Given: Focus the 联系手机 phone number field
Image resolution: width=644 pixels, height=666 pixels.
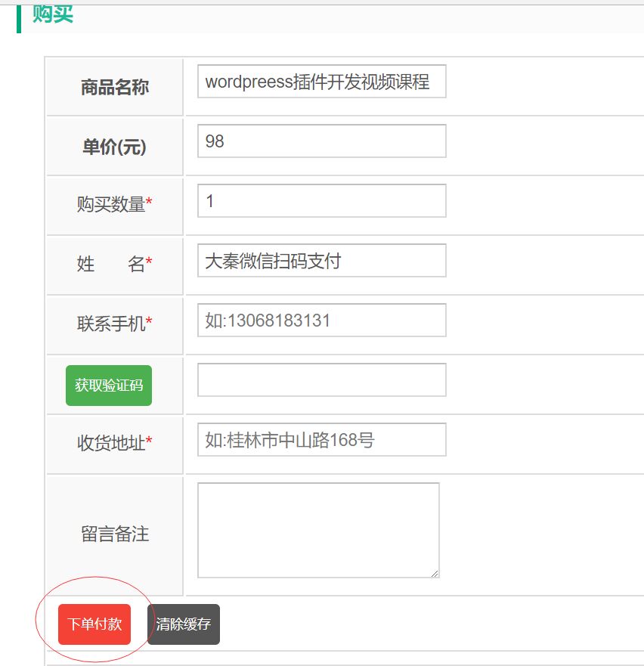Looking at the screenshot, I should pyautogui.click(x=321, y=321).
